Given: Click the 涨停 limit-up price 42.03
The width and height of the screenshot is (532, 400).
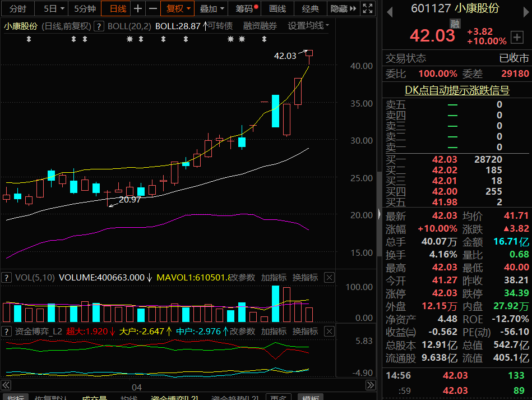Looking at the screenshot, I should 445,293.
